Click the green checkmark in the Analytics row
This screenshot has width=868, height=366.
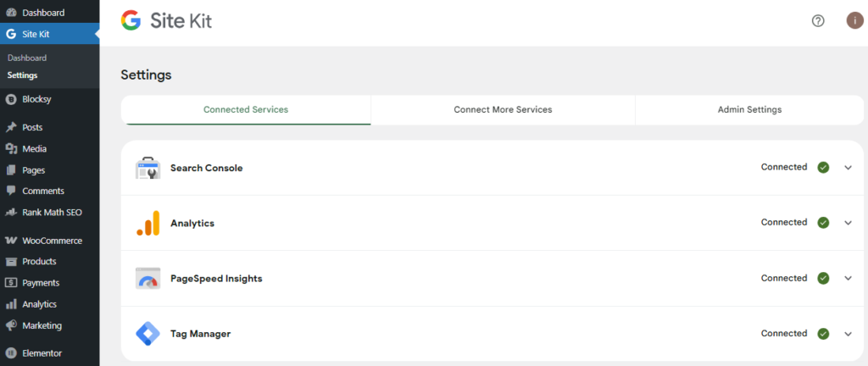click(x=823, y=223)
